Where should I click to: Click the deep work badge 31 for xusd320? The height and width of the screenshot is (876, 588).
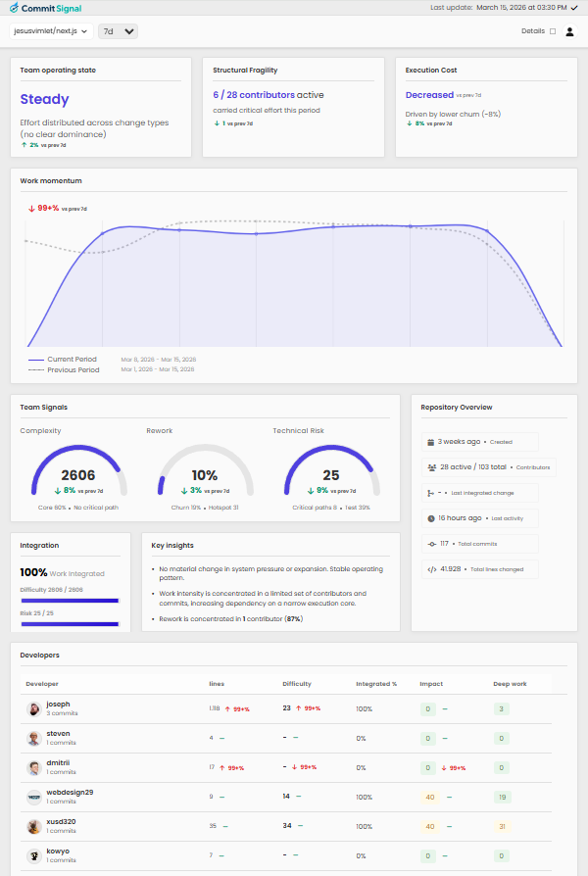(502, 826)
